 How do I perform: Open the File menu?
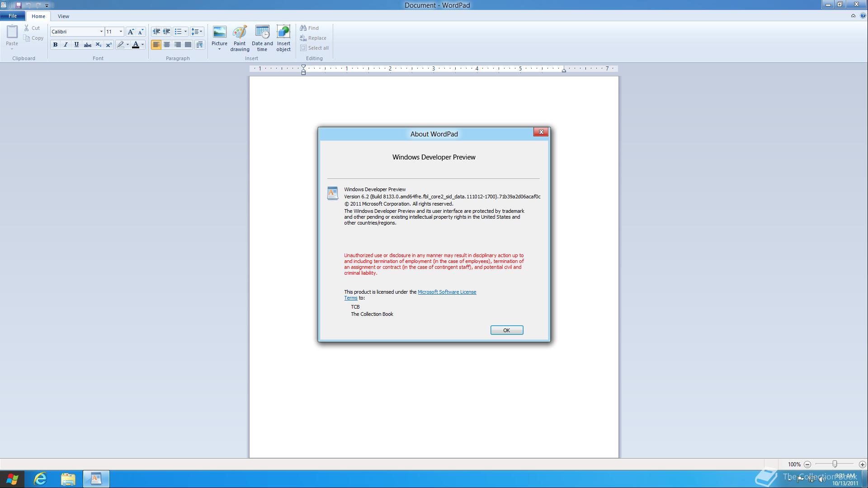(x=13, y=16)
